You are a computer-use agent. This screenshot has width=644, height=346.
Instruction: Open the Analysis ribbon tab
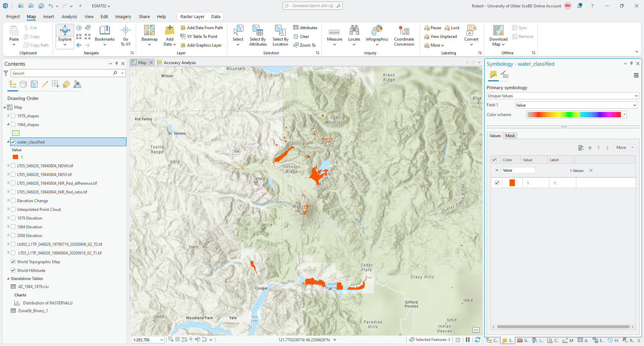click(69, 17)
